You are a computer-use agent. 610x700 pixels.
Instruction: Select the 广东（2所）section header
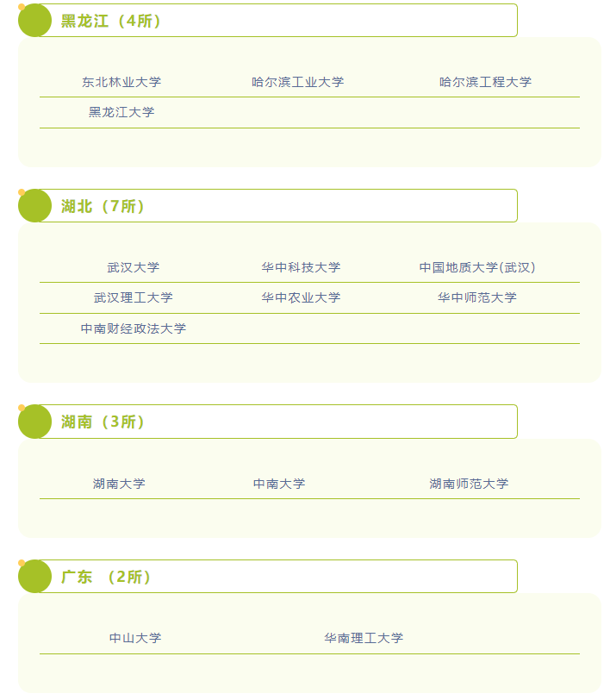pyautogui.click(x=106, y=577)
